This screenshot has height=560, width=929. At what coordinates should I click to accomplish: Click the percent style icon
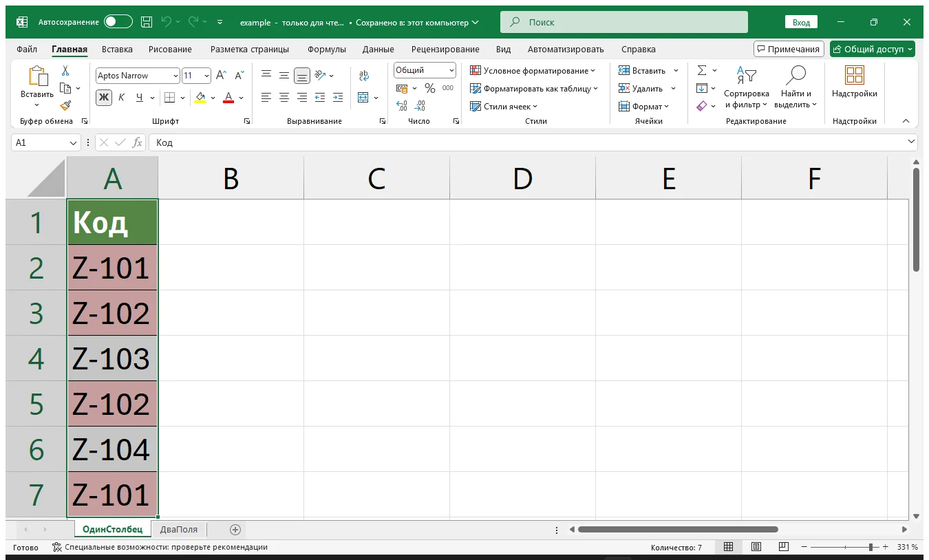pyautogui.click(x=430, y=88)
